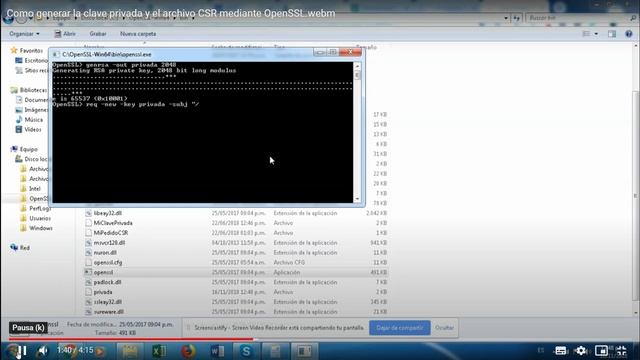Select file libeay32.dll
The image size is (640, 360).
coord(108,213)
